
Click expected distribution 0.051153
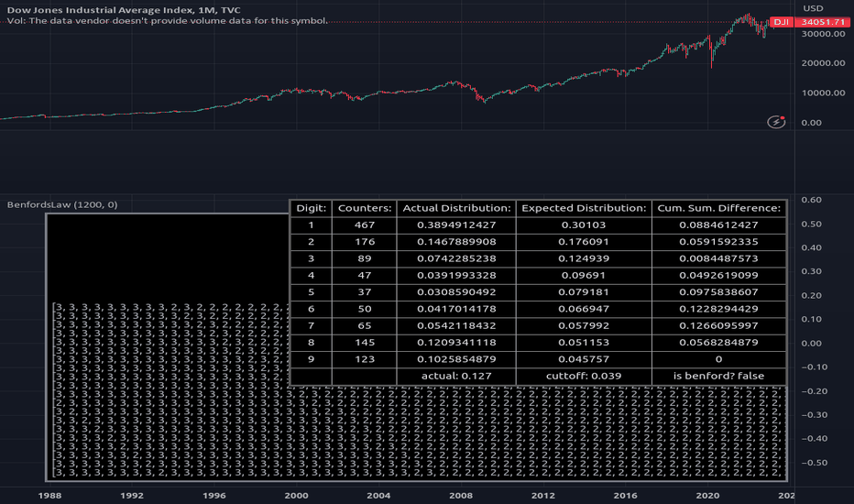(584, 343)
